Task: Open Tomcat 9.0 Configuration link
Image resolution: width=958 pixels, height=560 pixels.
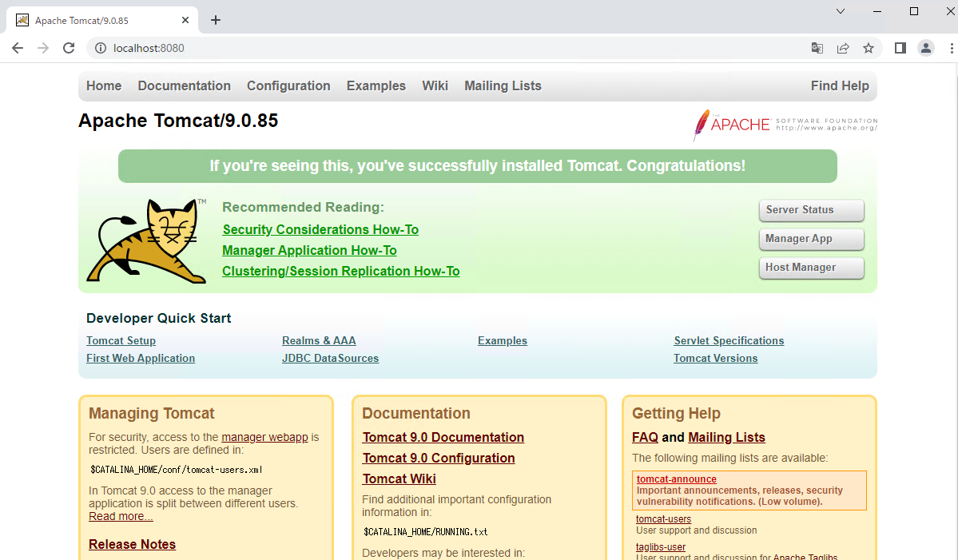Action: coord(439,458)
